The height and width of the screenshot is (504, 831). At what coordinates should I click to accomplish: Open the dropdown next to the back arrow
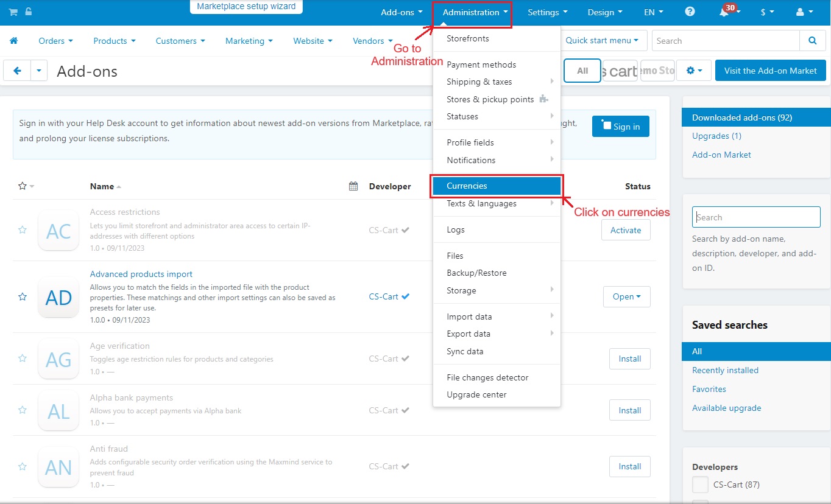(39, 71)
